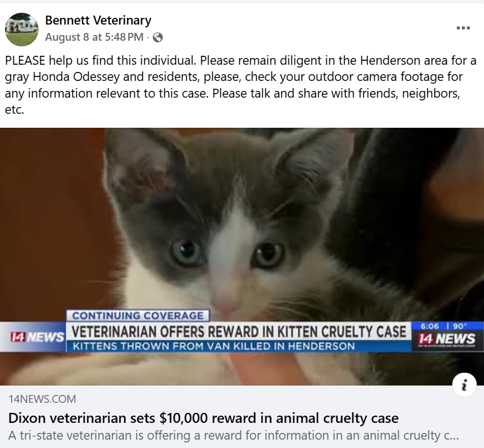Click the kitten's face in the image

229,241
